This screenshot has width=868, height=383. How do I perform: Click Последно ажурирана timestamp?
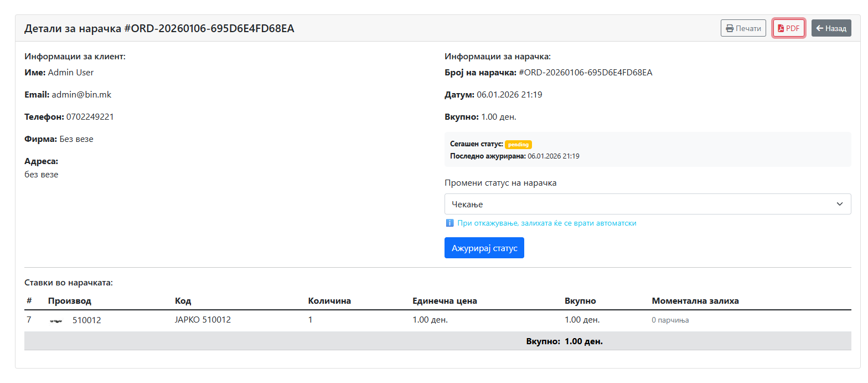coord(554,156)
